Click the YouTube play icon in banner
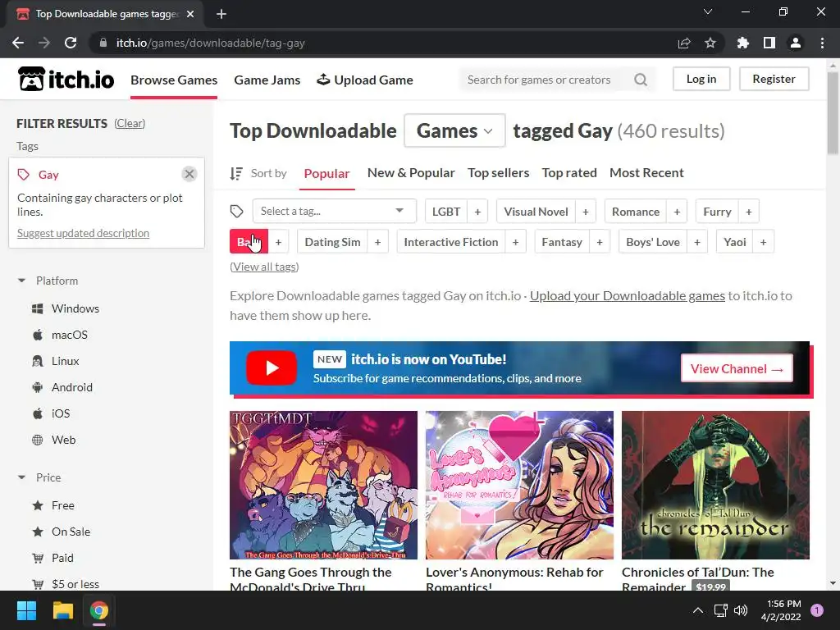 [x=272, y=368]
